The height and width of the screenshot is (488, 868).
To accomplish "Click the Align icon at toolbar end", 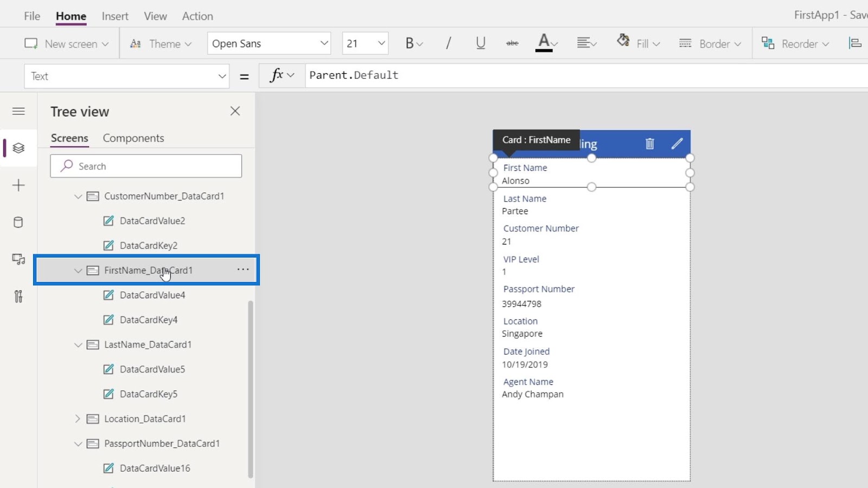I will click(855, 43).
